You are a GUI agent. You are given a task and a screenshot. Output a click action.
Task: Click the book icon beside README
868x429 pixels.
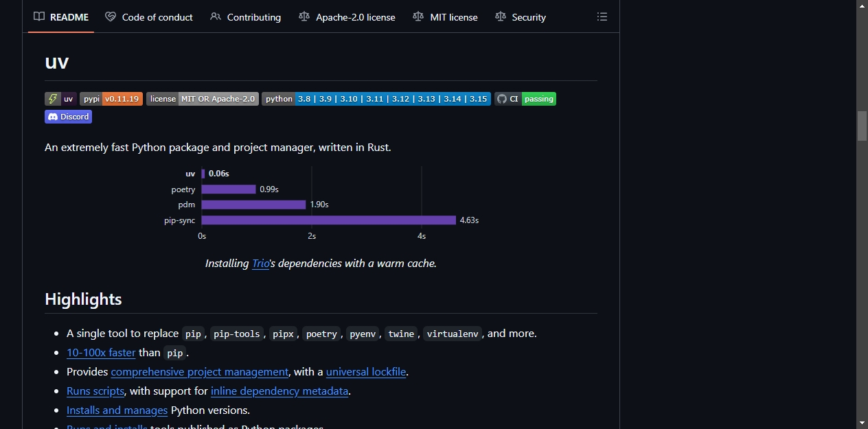click(x=39, y=17)
